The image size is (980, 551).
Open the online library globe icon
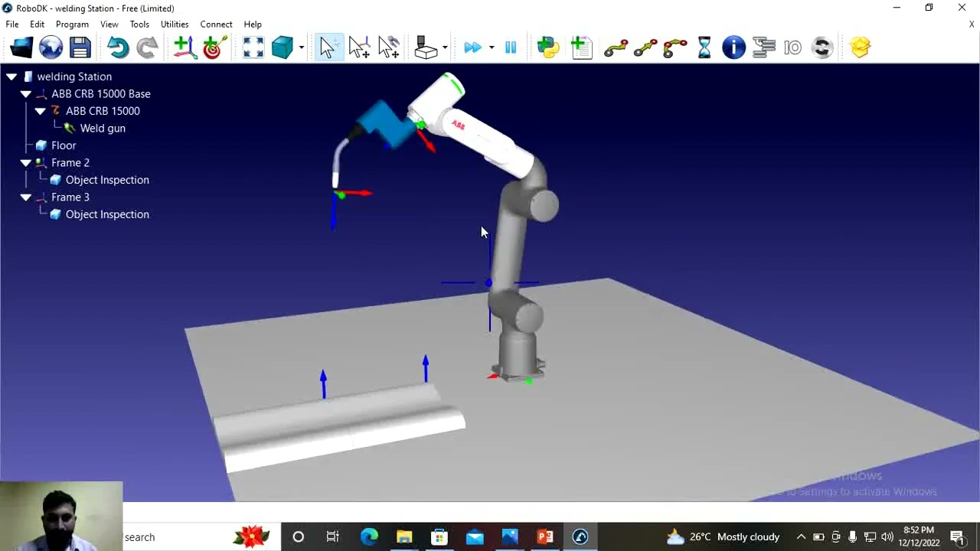[51, 47]
